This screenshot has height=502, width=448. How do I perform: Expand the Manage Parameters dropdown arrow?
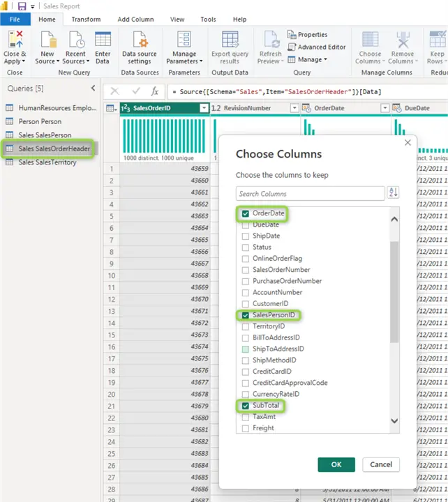pos(201,61)
